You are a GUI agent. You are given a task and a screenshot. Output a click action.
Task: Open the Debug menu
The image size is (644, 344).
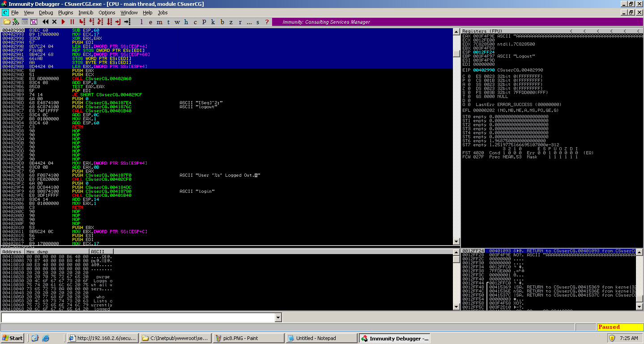click(x=46, y=13)
